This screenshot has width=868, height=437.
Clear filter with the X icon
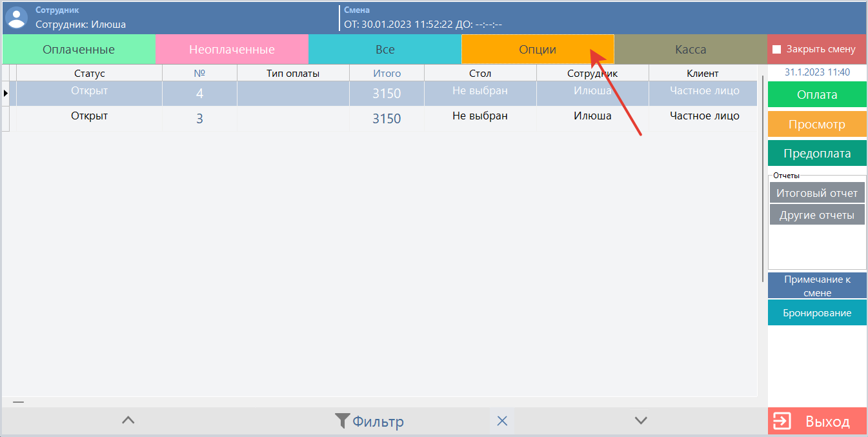point(502,422)
